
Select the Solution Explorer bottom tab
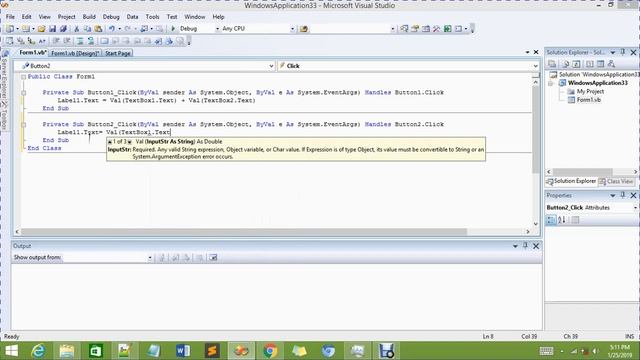click(571, 181)
